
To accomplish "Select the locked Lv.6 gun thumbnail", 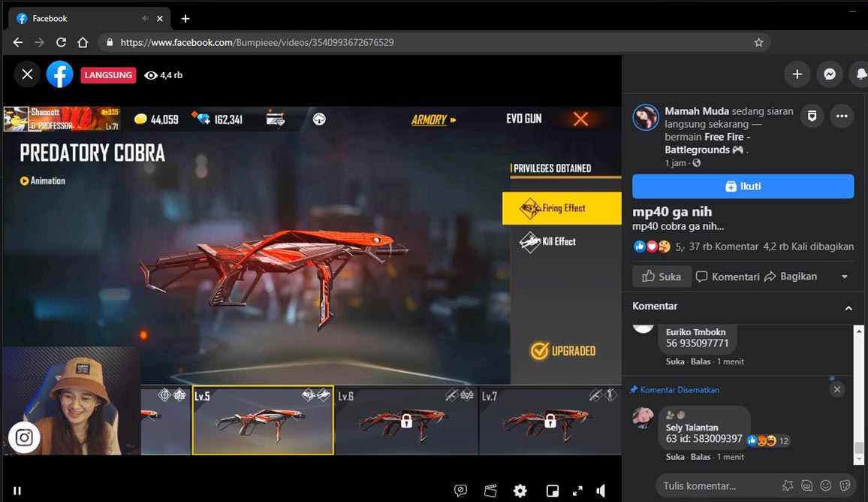I will click(x=406, y=421).
